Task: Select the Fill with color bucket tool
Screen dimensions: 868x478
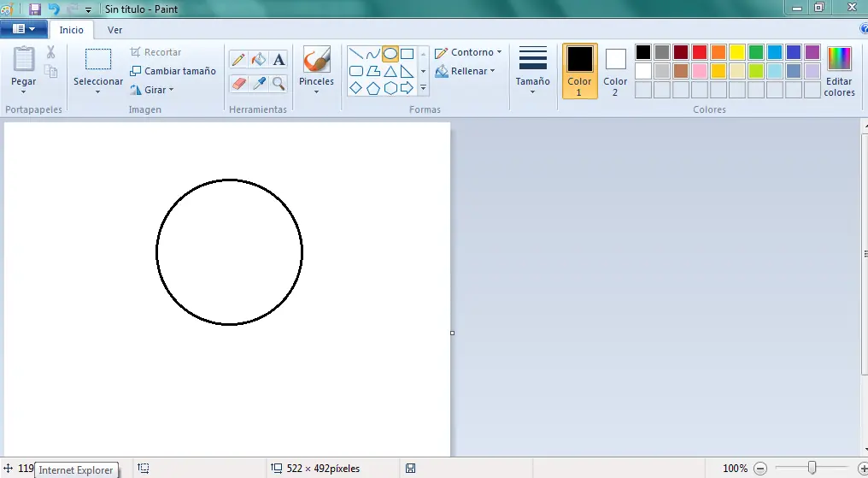Action: pyautogui.click(x=259, y=59)
